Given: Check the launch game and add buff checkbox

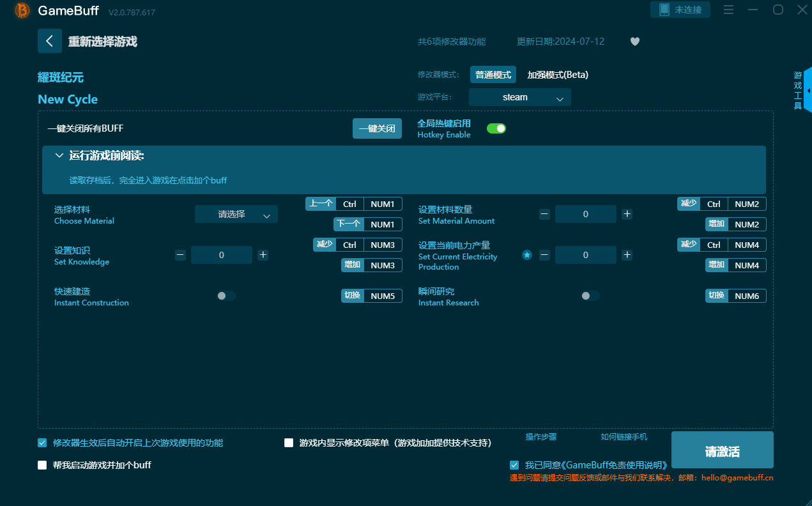Looking at the screenshot, I should pos(42,465).
